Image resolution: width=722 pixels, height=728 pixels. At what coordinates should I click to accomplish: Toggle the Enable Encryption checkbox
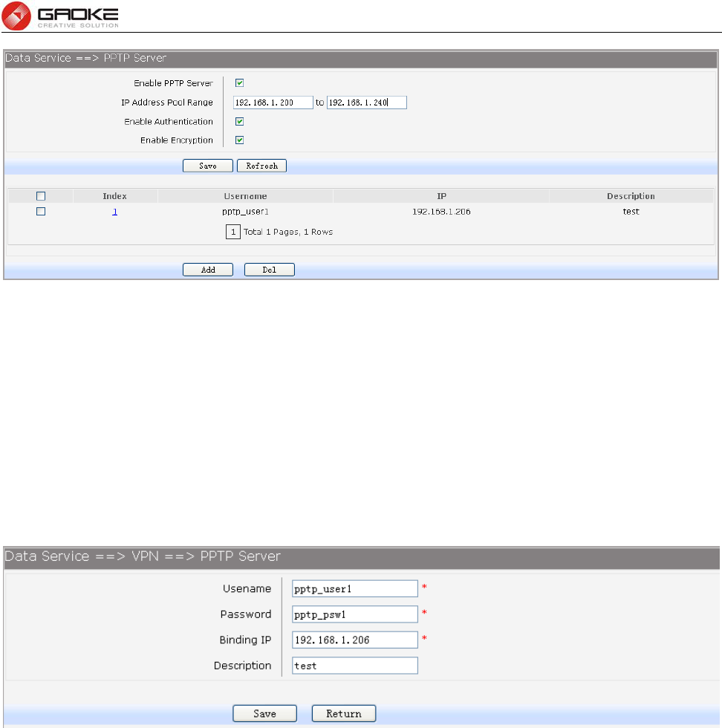240,140
